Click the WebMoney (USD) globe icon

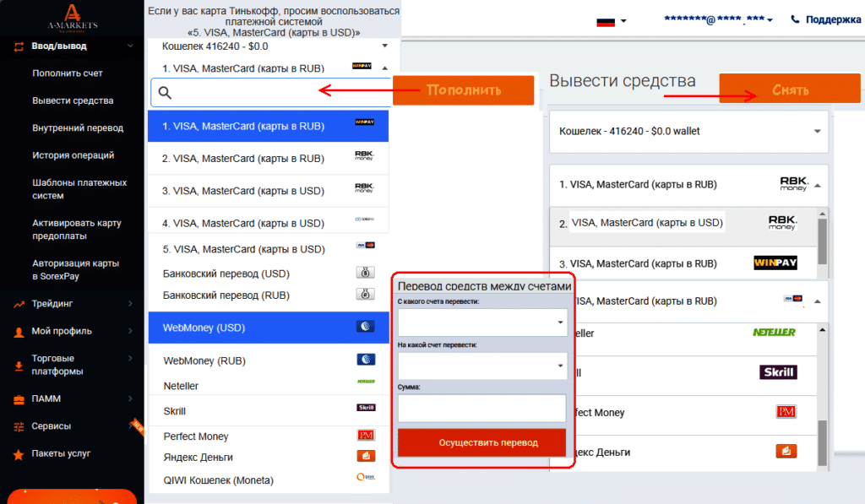[x=365, y=327]
